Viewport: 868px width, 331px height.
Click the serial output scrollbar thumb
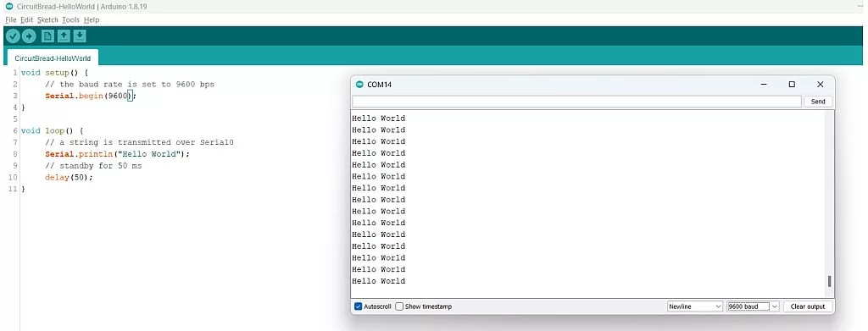(x=829, y=281)
